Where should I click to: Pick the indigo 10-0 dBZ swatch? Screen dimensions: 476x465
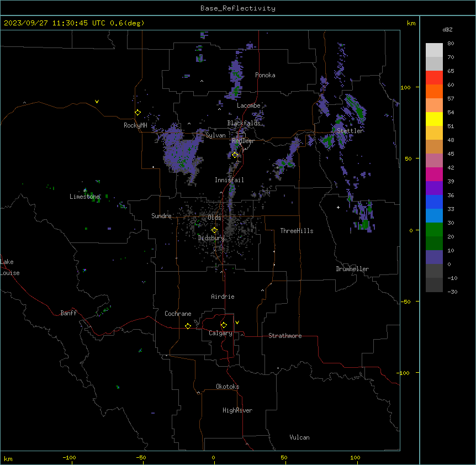(x=434, y=257)
